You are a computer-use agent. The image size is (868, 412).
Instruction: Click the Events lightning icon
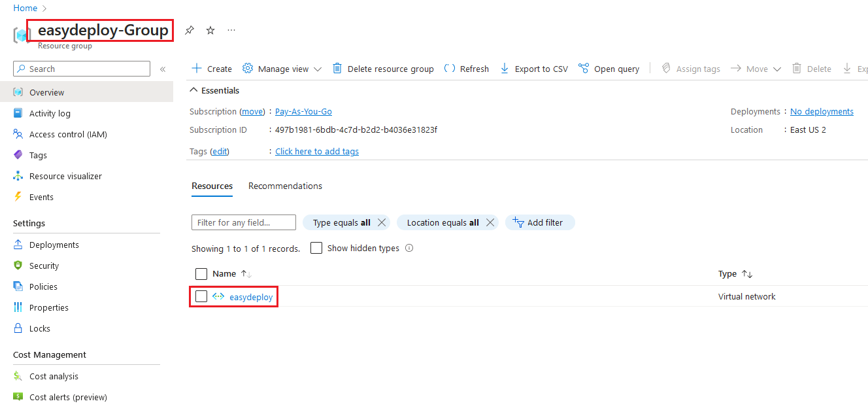coord(18,197)
